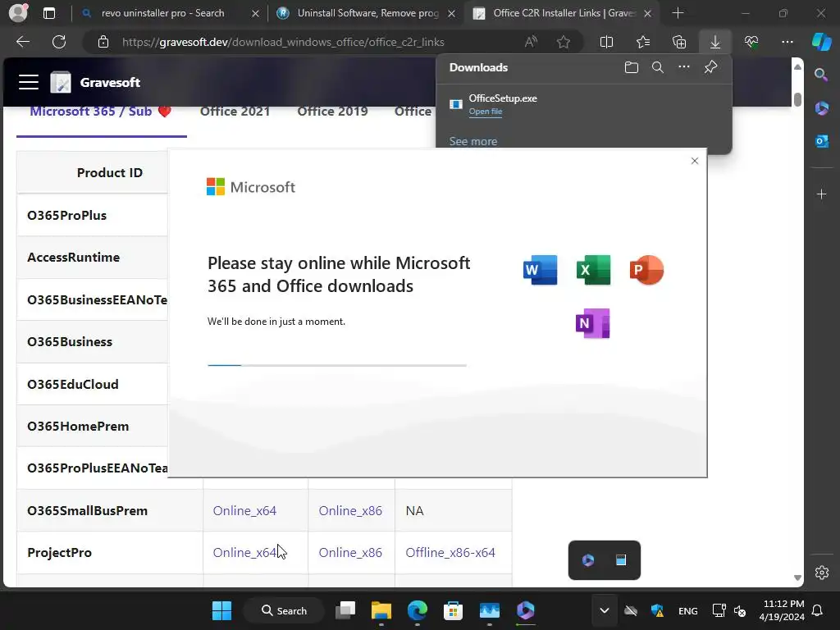
Task: Click the page vertical scrollbar thumb
Action: [797, 99]
